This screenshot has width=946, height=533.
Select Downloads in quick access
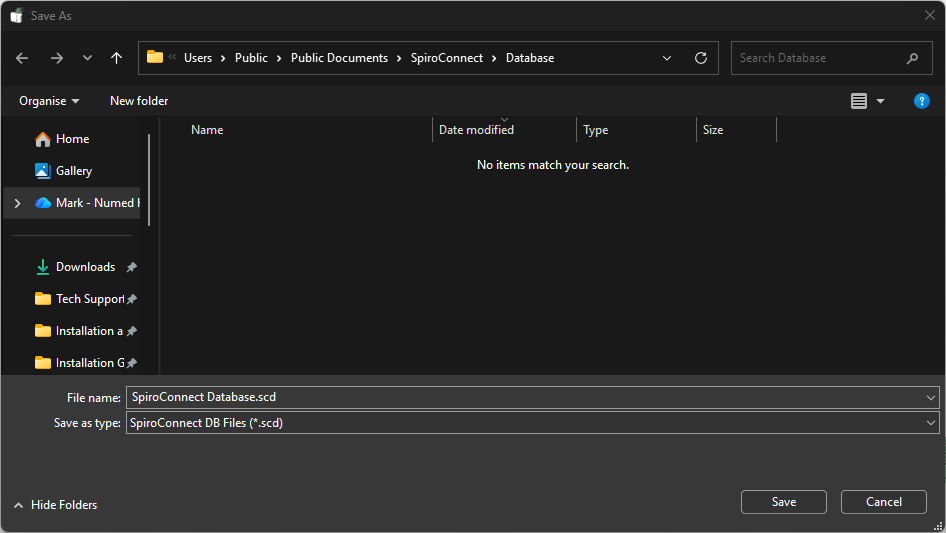point(85,267)
